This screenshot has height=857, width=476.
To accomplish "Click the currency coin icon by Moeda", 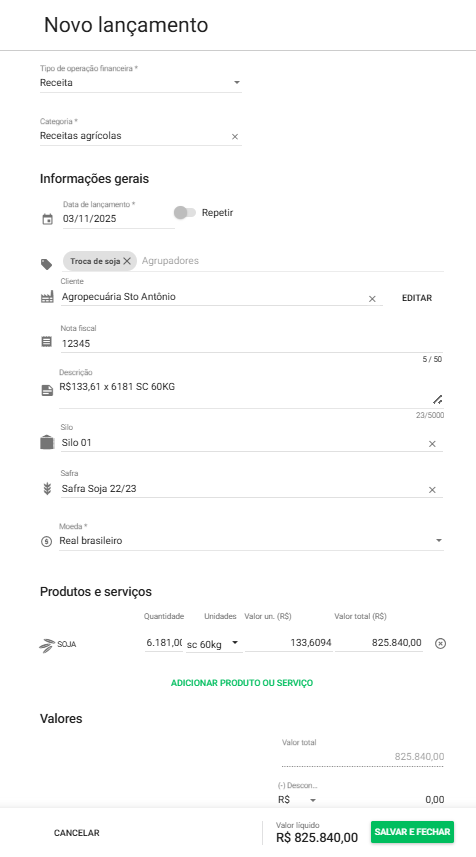I will point(46,541).
